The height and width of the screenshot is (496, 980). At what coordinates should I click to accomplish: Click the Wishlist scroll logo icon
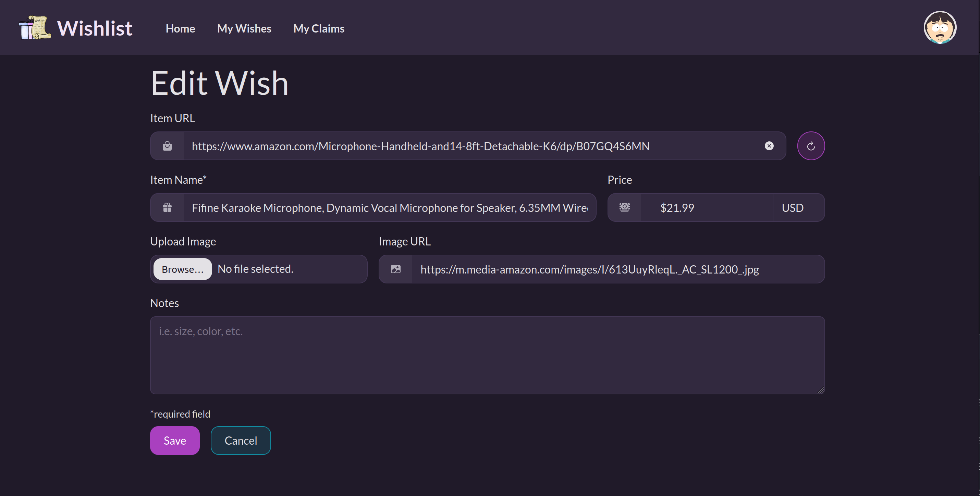coord(35,27)
